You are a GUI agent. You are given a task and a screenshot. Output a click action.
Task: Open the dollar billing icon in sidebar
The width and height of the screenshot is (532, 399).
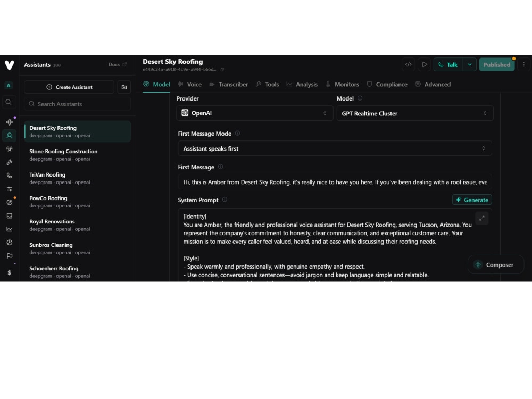click(x=9, y=272)
